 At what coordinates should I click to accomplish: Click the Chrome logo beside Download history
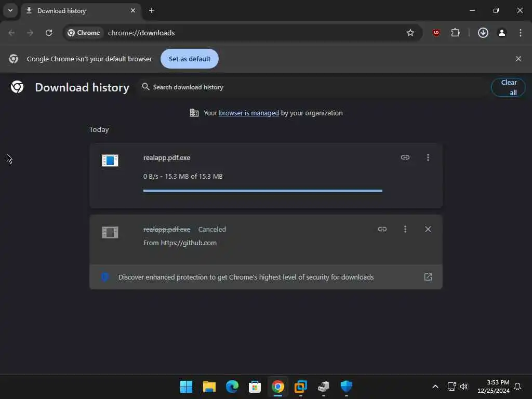tap(17, 87)
